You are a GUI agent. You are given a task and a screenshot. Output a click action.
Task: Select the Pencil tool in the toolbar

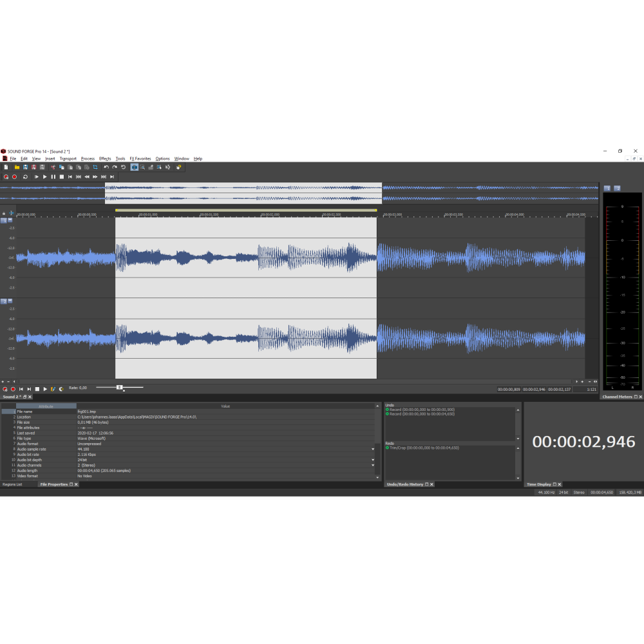[x=151, y=167]
